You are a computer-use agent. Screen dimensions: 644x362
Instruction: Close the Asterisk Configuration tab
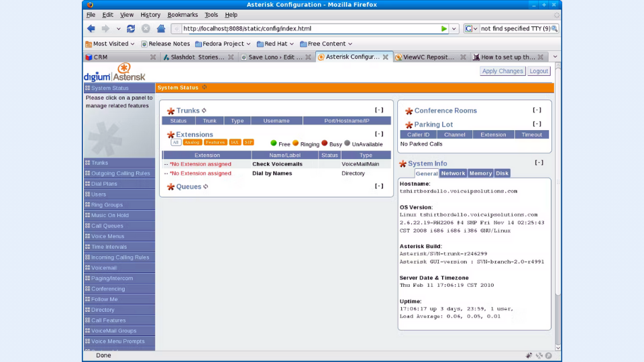click(385, 57)
